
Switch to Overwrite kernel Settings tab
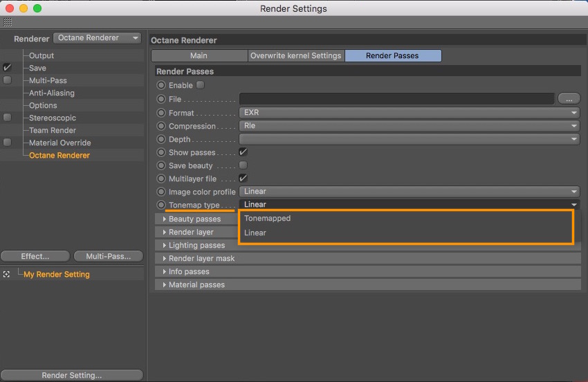[296, 55]
